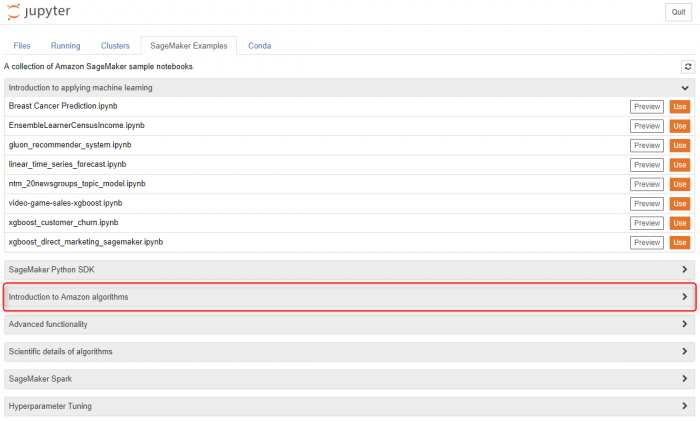
Task: Click the 'A collection of Amazon SageMaker sample notebooks' text
Action: (x=99, y=67)
